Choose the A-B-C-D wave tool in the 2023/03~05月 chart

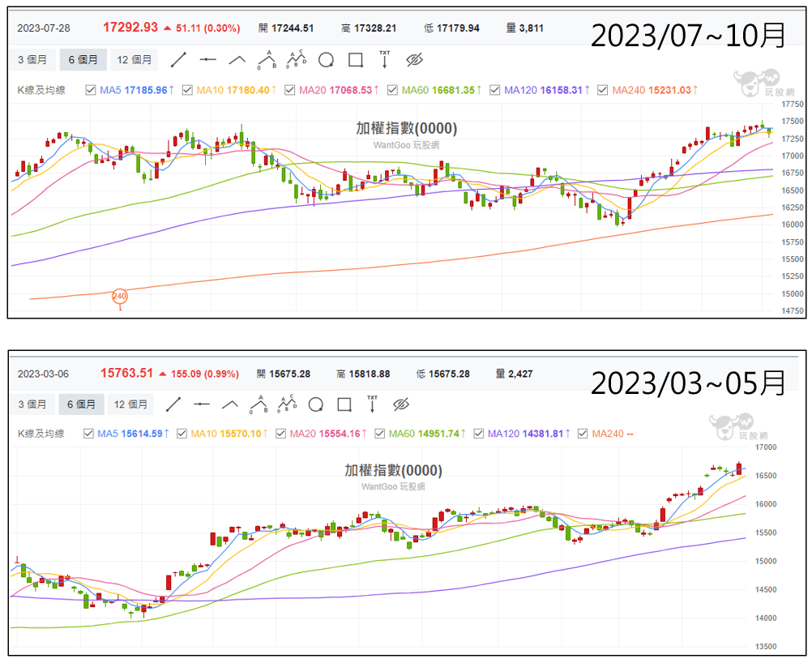[x=288, y=403]
